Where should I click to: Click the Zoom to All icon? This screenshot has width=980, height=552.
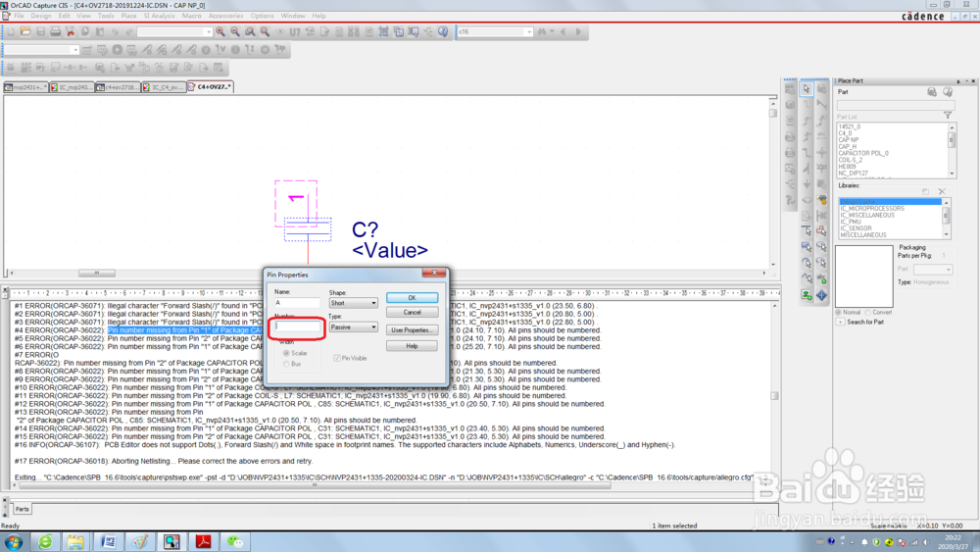point(265,31)
